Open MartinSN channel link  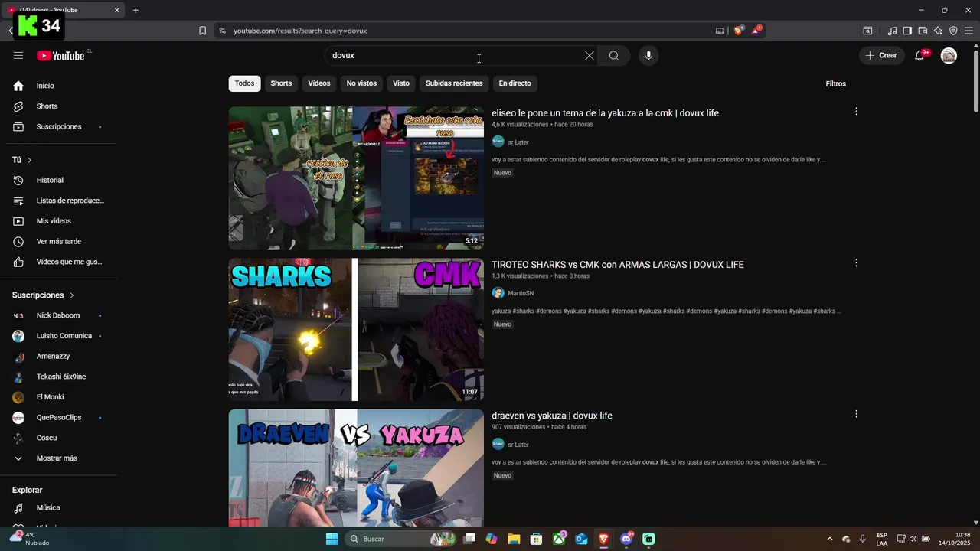click(521, 294)
